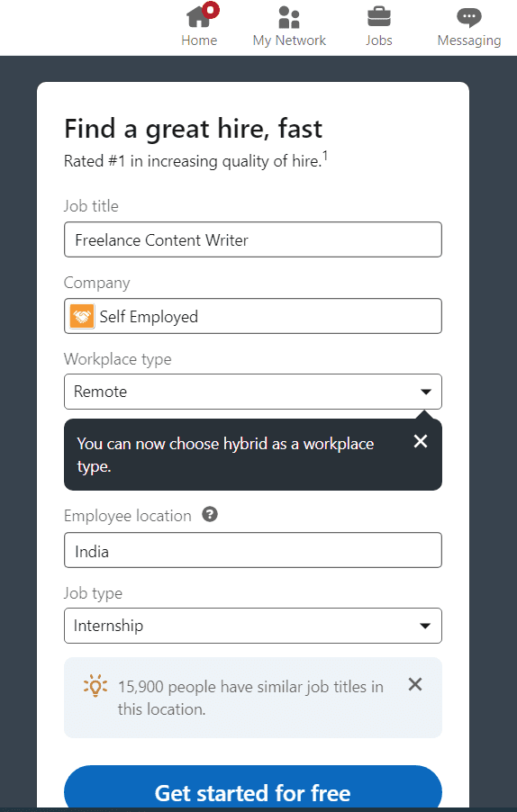Screen dimensions: 517x812
Task: Click the Messaging label
Action: pos(469,41)
